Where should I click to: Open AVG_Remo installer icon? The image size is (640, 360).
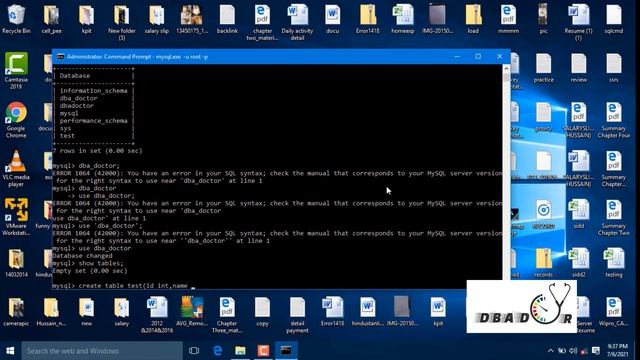192,312
